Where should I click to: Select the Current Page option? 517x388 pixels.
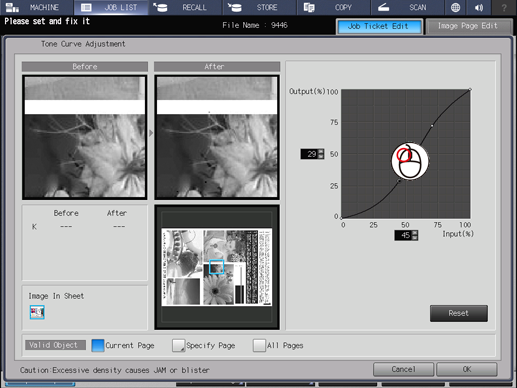click(98, 345)
